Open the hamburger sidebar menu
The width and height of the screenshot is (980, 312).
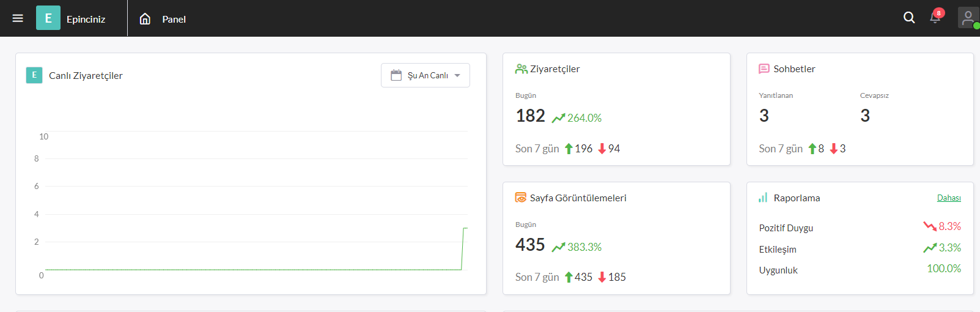(x=18, y=18)
